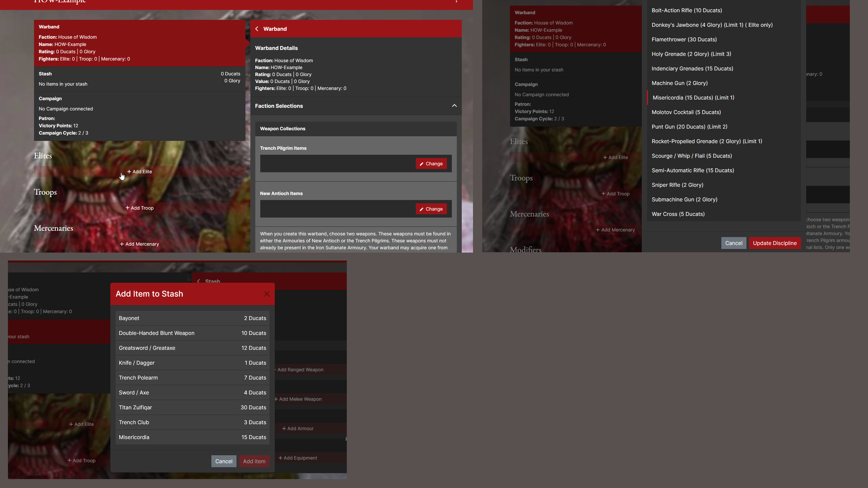Choose Knife / Dagger row
868x488 pixels.
pyautogui.click(x=193, y=363)
